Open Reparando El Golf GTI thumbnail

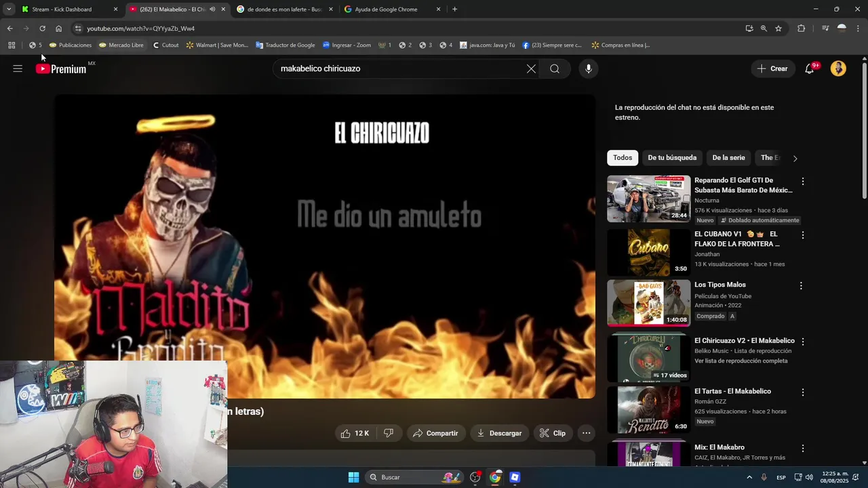click(x=648, y=199)
